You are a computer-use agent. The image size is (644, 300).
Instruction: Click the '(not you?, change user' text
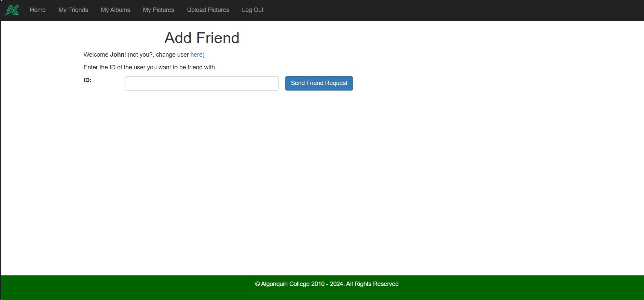158,55
